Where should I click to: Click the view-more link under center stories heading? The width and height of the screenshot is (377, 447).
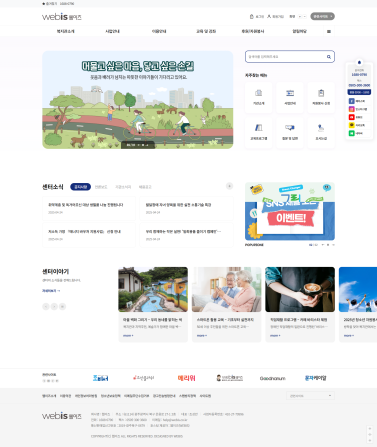tap(51, 291)
